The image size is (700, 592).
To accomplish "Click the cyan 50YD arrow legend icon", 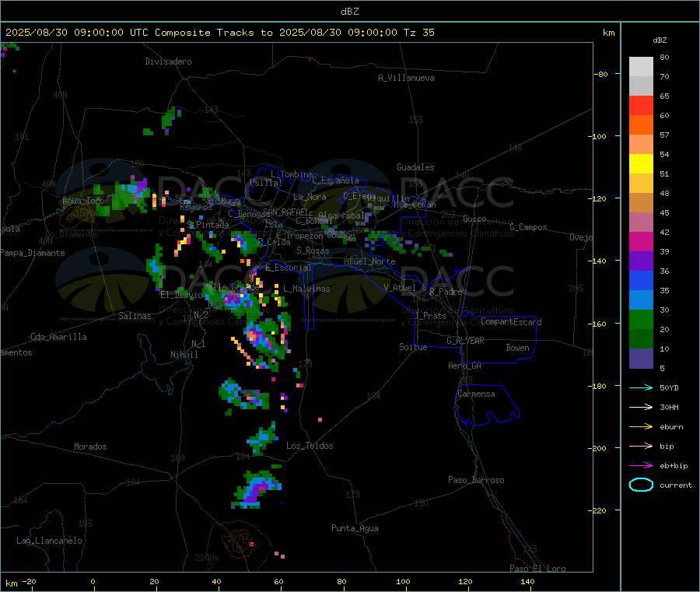I will point(641,387).
